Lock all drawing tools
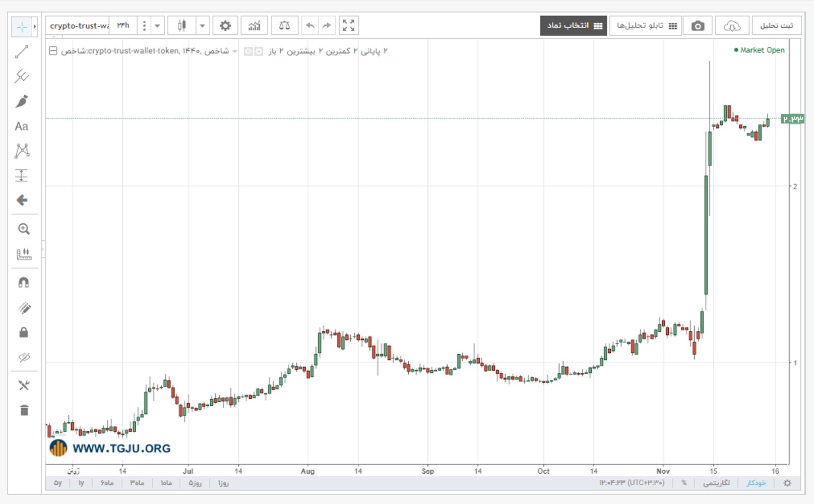Image resolution: width=814 pixels, height=504 pixels. click(24, 332)
